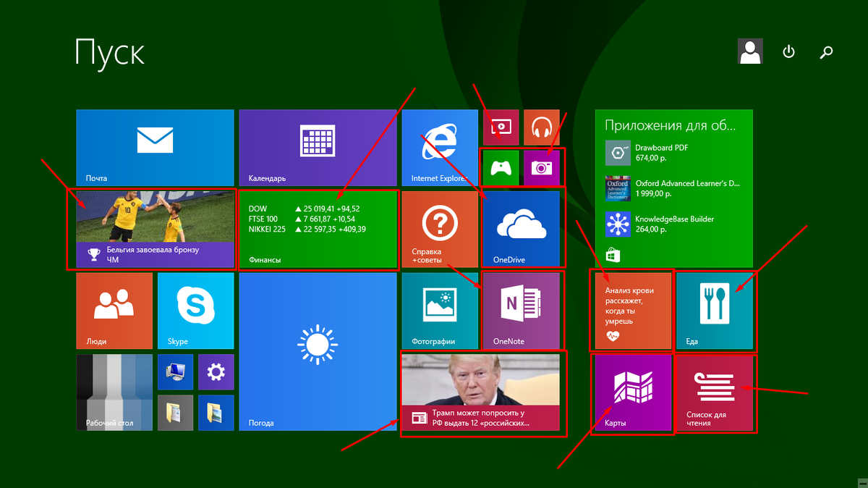The image size is (868, 488).
Task: Click the search magnifier icon
Action: pos(826,52)
